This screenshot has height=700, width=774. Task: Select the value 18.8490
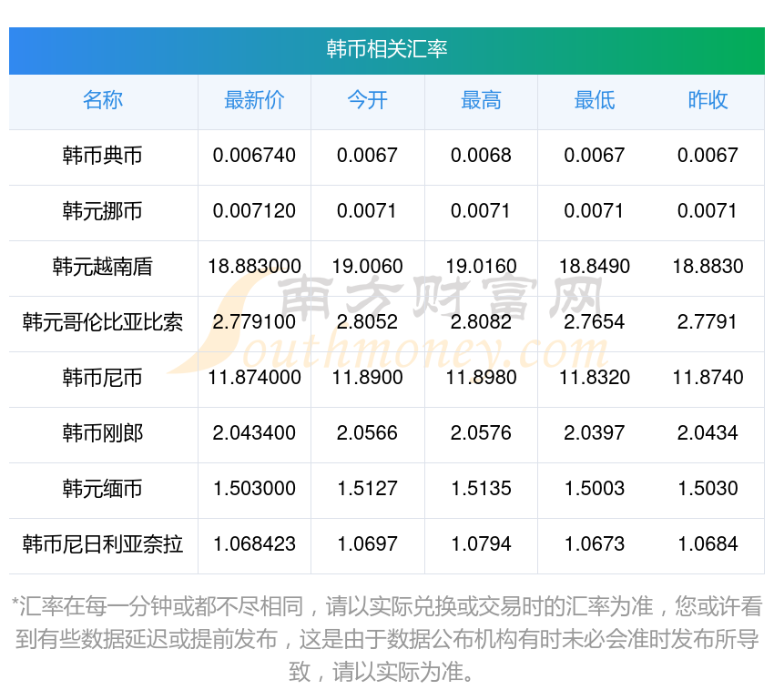595,267
